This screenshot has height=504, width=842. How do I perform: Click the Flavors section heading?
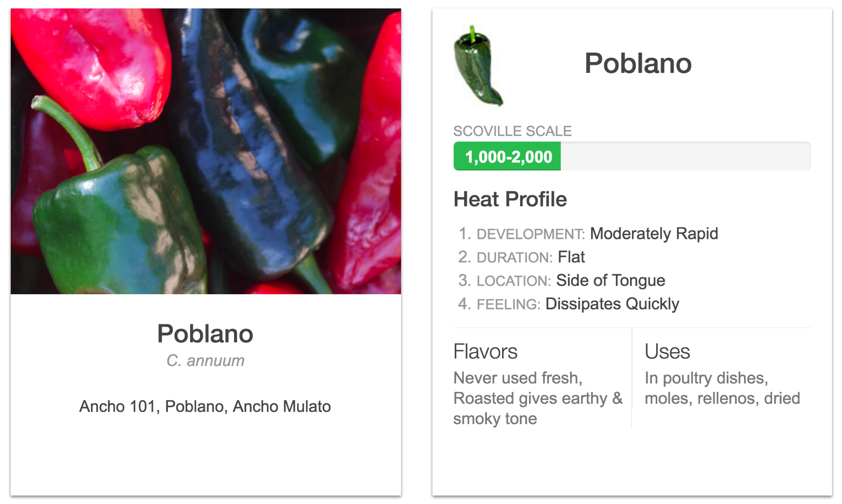click(x=485, y=351)
